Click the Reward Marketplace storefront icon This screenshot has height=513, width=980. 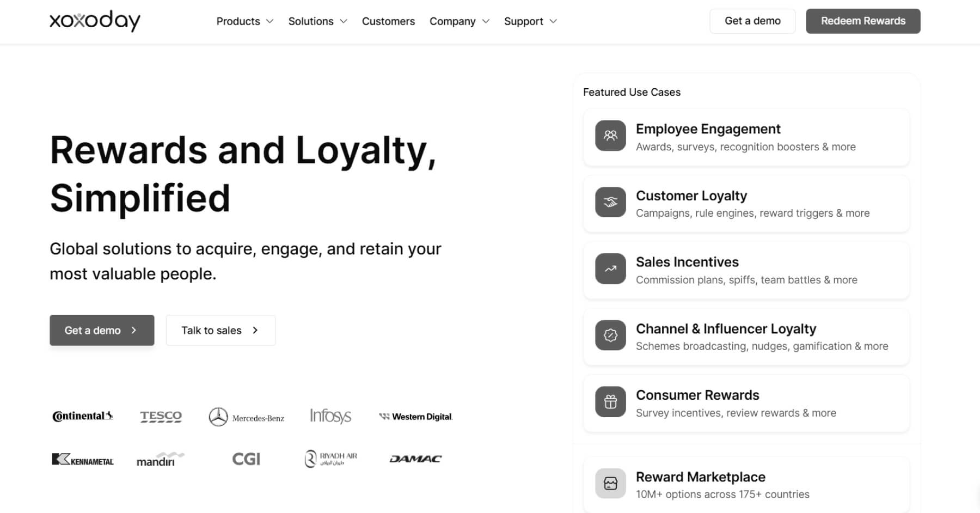[x=610, y=483]
